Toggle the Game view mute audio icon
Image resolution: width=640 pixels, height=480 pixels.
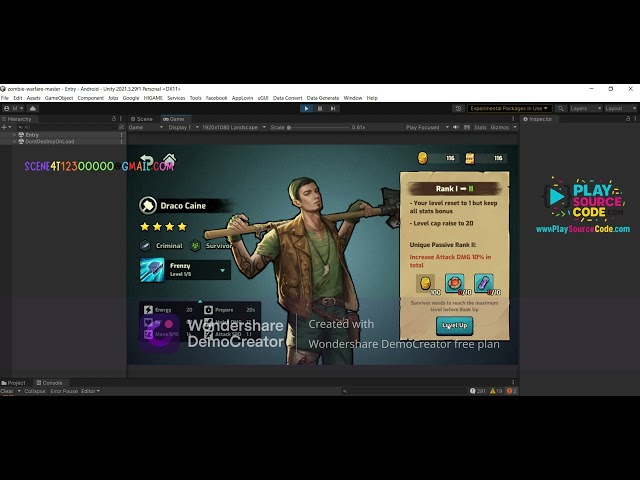[x=456, y=127]
